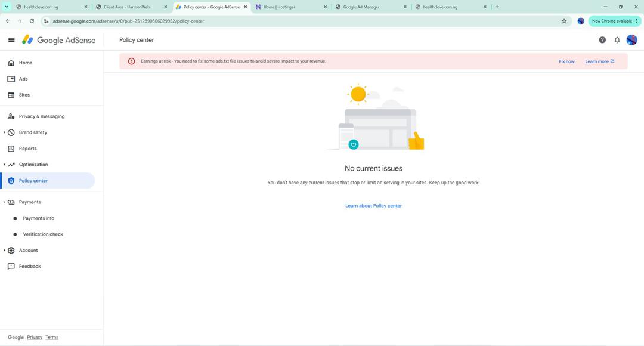The width and height of the screenshot is (644, 346).
Task: Open the hamburger main menu
Action: point(11,40)
